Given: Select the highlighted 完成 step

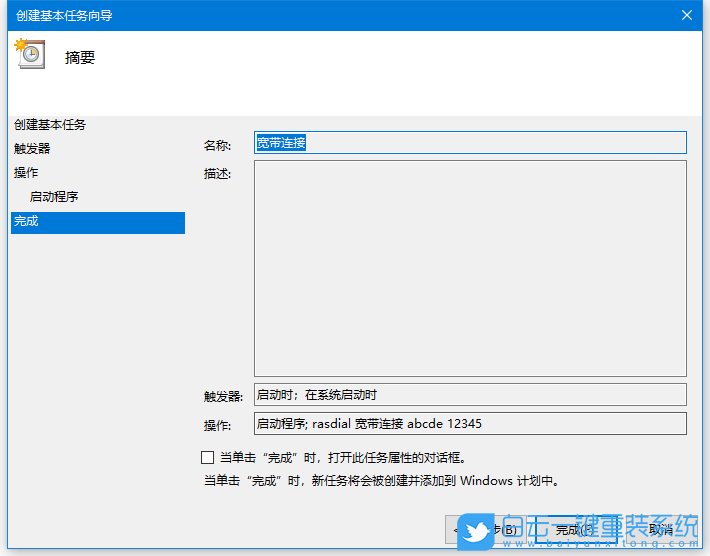Looking at the screenshot, I should (98, 223).
